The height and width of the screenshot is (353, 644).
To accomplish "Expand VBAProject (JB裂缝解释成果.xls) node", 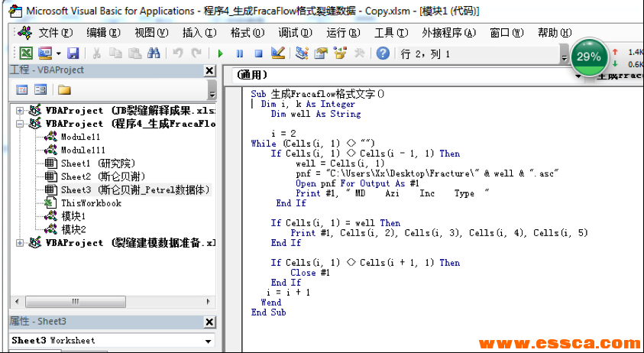I will click(20, 111).
